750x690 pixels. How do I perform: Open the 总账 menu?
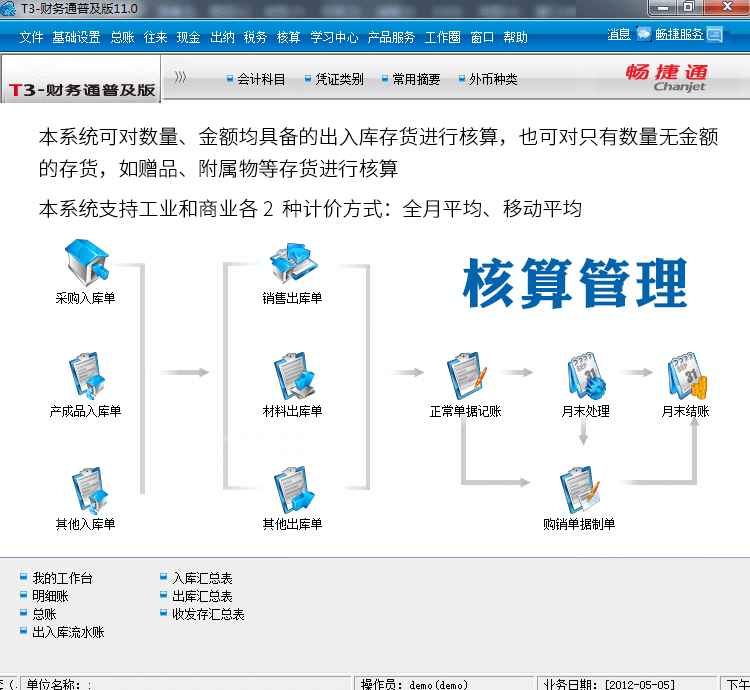tap(122, 37)
